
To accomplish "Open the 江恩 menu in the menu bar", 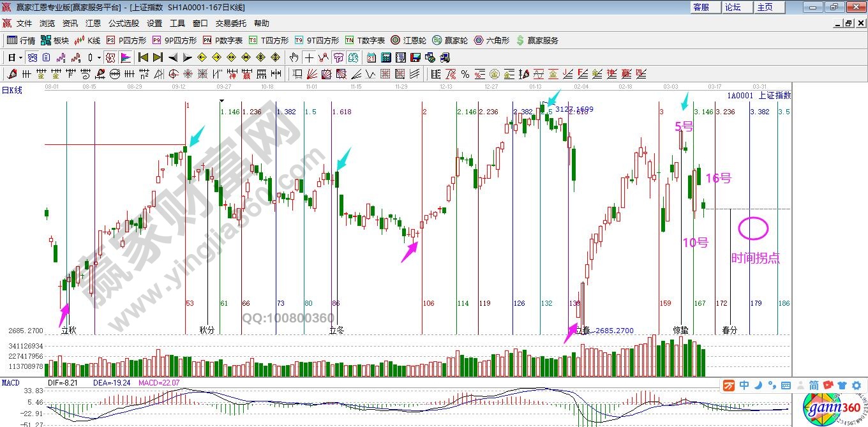I will click(93, 24).
